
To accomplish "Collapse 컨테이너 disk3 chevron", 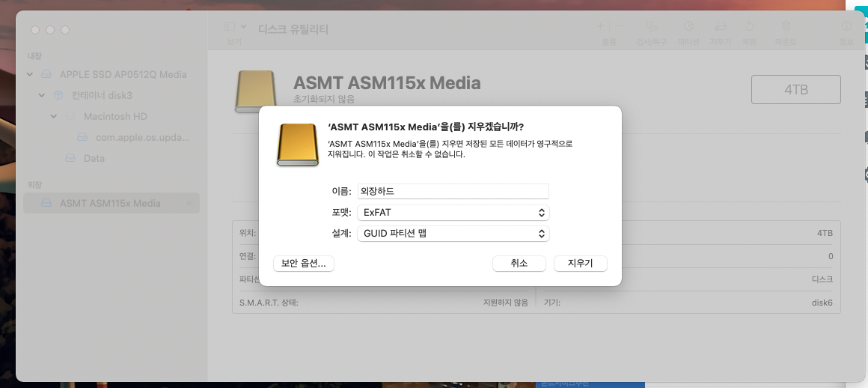I will point(41,95).
